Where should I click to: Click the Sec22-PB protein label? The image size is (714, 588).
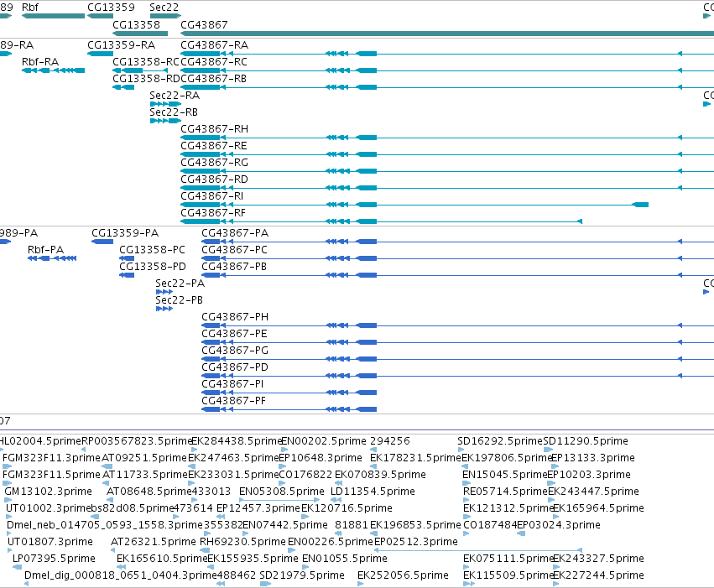pyautogui.click(x=179, y=300)
